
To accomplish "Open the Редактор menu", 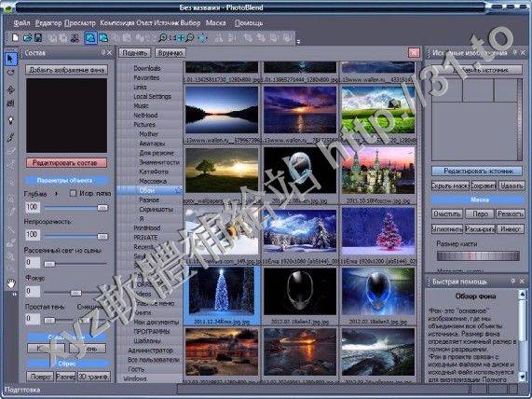I will (x=48, y=23).
